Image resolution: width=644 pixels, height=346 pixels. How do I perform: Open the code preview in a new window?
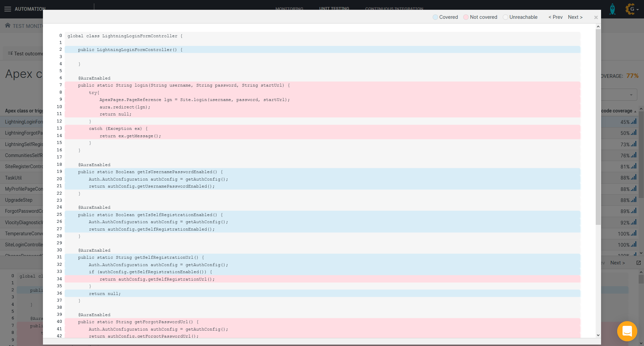pyautogui.click(x=638, y=263)
